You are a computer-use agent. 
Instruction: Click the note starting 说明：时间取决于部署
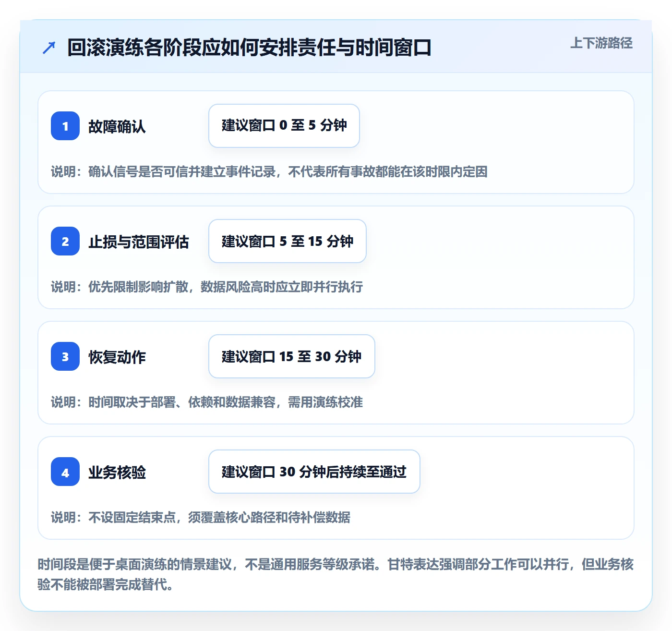click(207, 402)
